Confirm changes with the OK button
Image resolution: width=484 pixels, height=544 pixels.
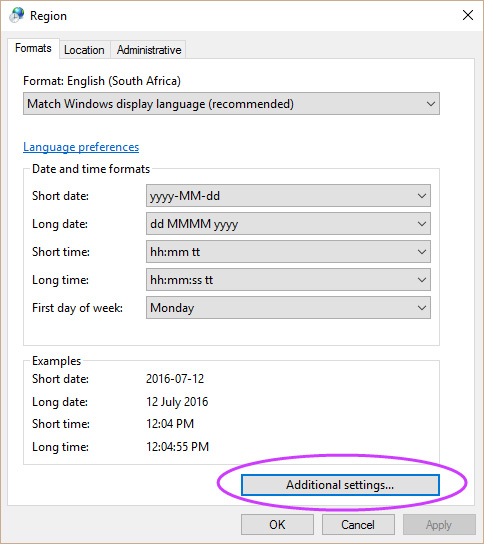click(277, 525)
